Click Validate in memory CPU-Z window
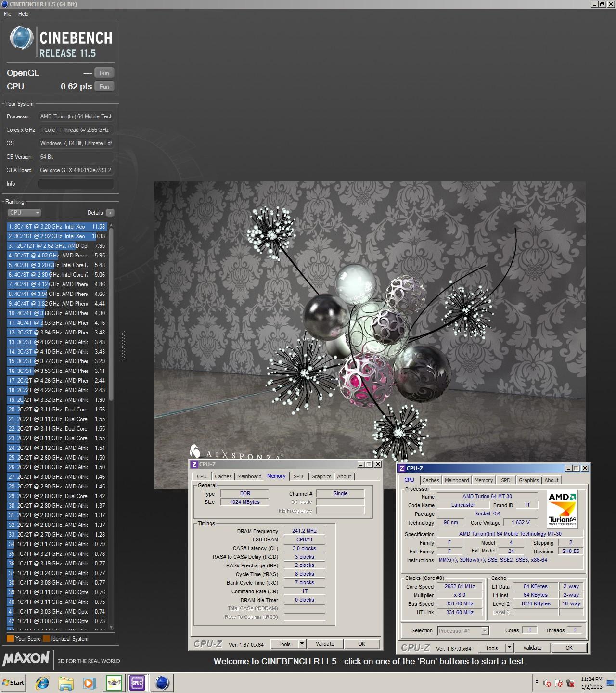This screenshot has width=616, height=693. pyautogui.click(x=325, y=644)
